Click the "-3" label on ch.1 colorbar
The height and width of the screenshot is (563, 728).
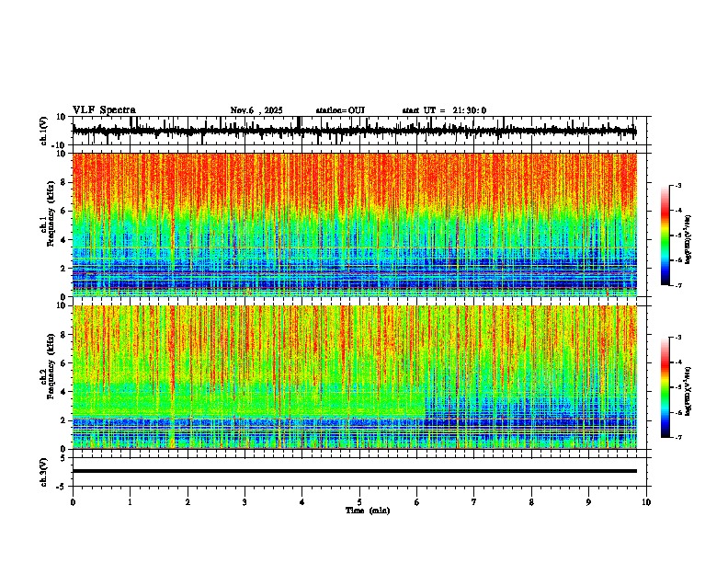pyautogui.click(x=678, y=185)
